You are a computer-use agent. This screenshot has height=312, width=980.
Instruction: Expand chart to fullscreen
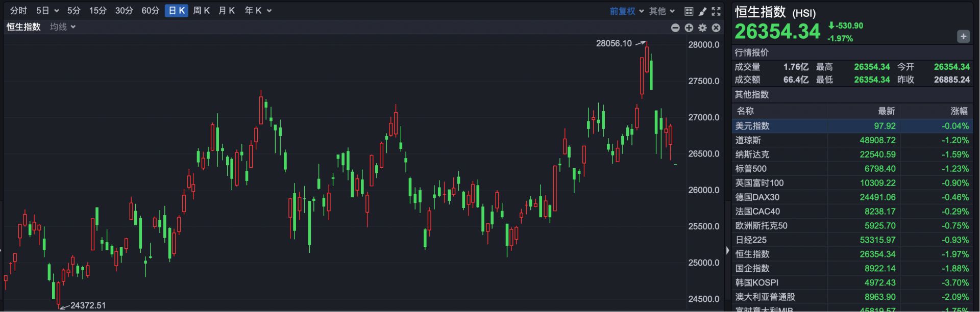(716, 11)
